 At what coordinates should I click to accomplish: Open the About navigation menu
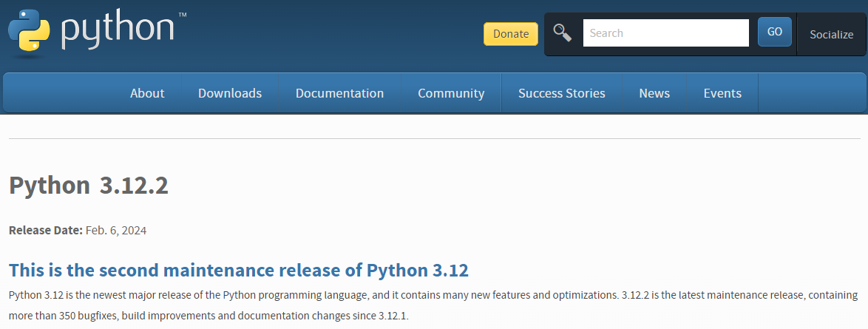pyautogui.click(x=147, y=93)
